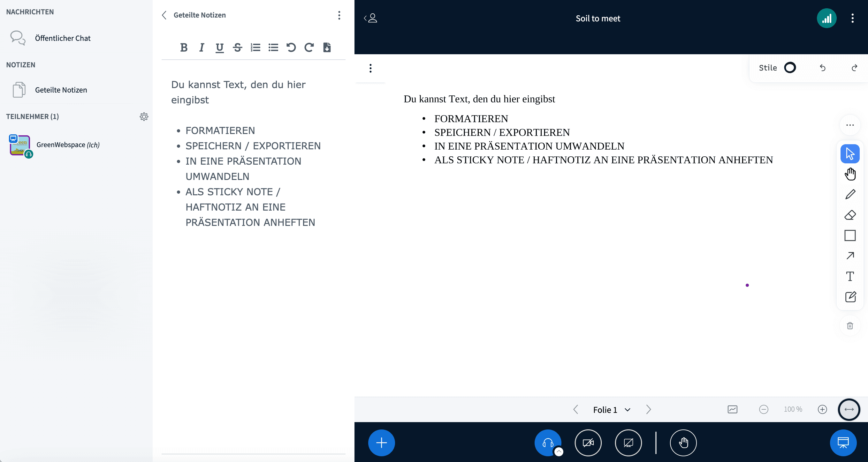Image resolution: width=868 pixels, height=462 pixels.
Task: Pick the arrow drawing tool
Action: (850, 256)
